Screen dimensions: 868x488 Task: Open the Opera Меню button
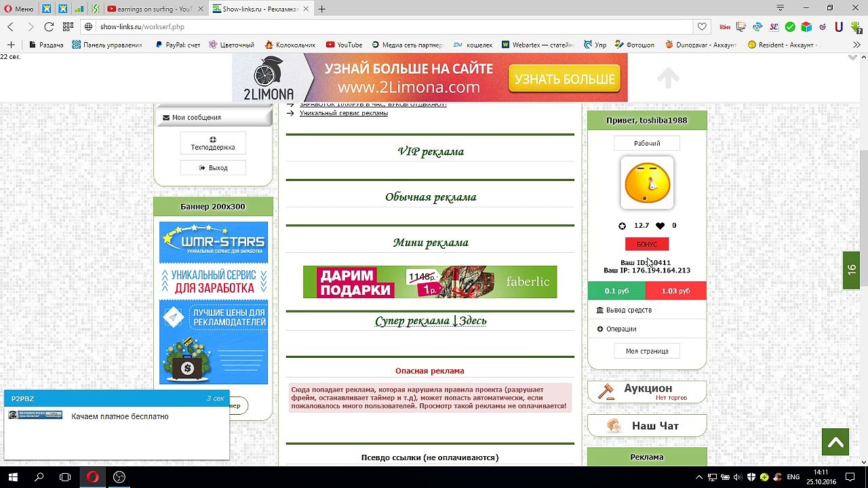pyautogui.click(x=19, y=9)
